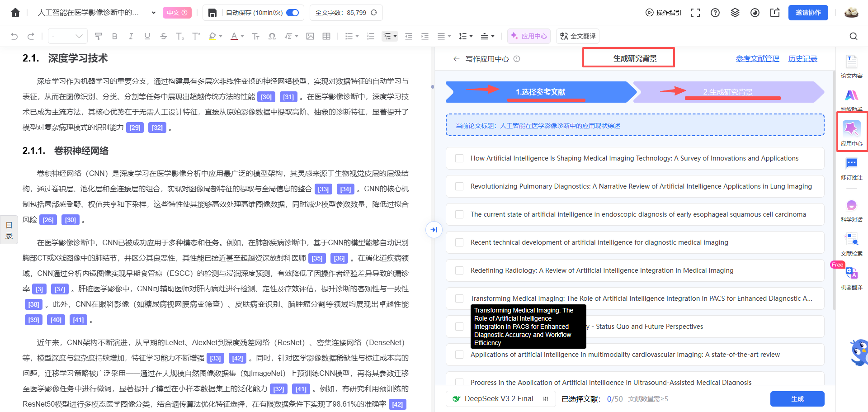
Task: Apply strikethrough formatting
Action: [164, 36]
